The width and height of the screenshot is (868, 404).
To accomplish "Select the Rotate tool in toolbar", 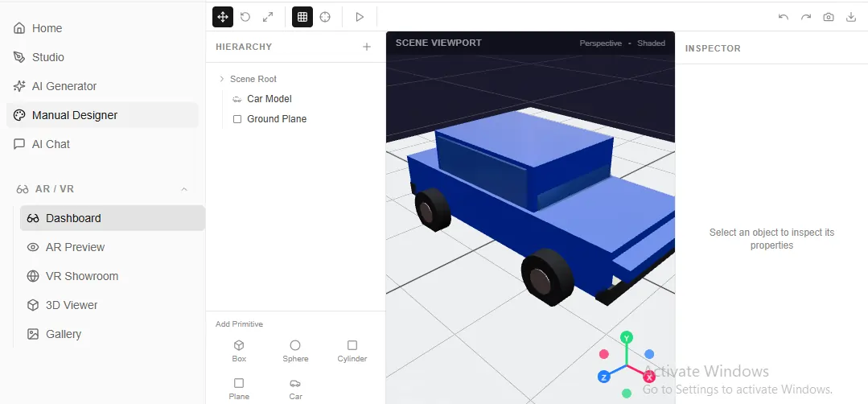I will (x=245, y=17).
